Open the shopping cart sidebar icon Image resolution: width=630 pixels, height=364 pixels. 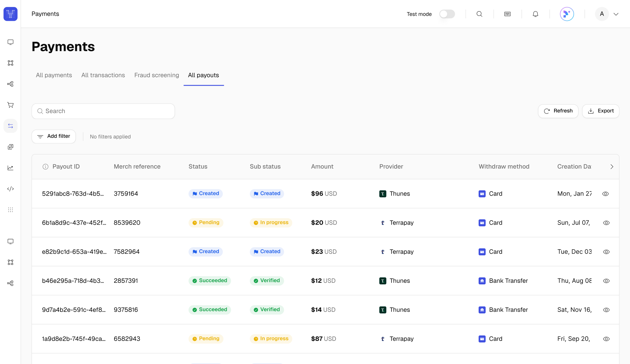(10, 105)
